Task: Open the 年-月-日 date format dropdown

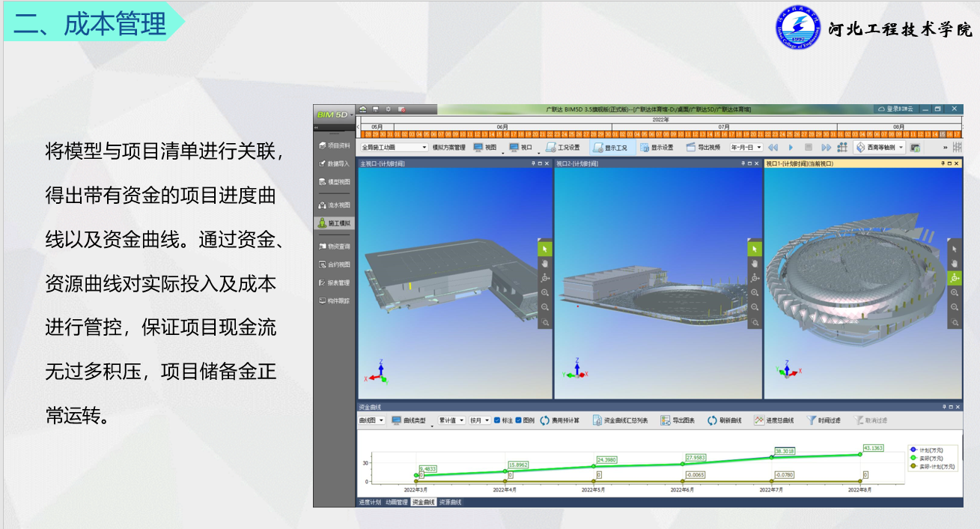Action: coord(746,148)
